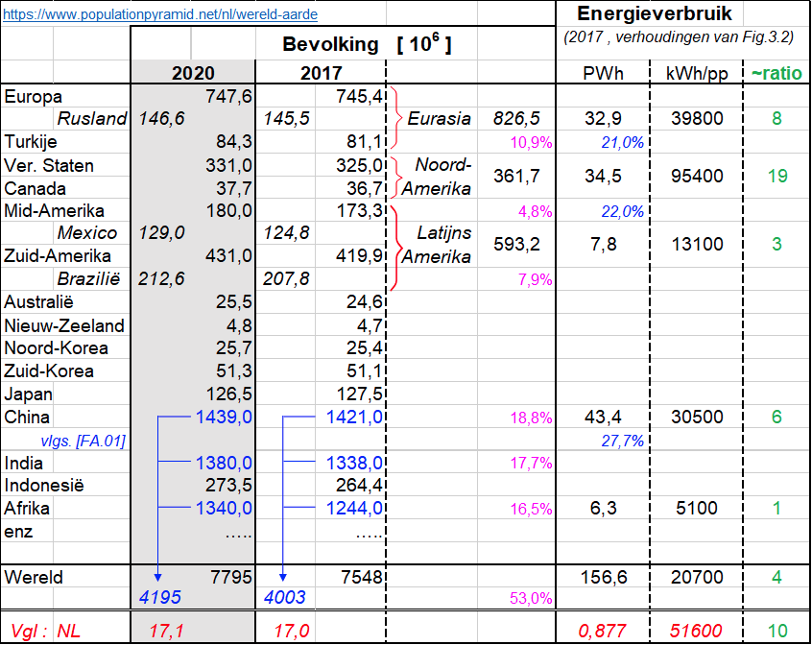Image resolution: width=812 pixels, height=645 pixels.
Task: Click the italic Rusland cell
Action: [x=91, y=119]
